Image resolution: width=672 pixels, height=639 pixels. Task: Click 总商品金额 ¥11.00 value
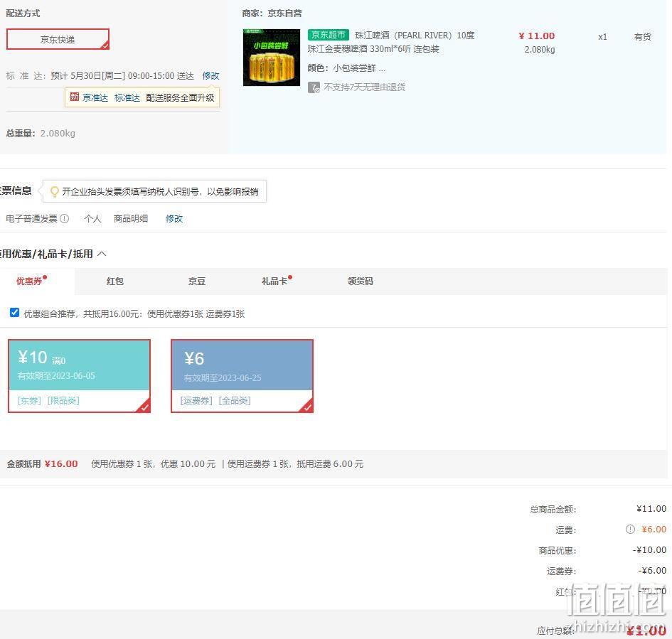coord(651,509)
